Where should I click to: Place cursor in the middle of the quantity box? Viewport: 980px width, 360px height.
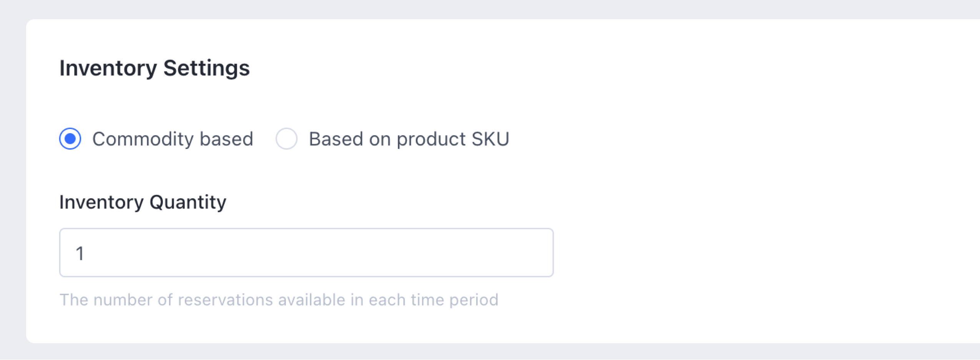[306, 253]
